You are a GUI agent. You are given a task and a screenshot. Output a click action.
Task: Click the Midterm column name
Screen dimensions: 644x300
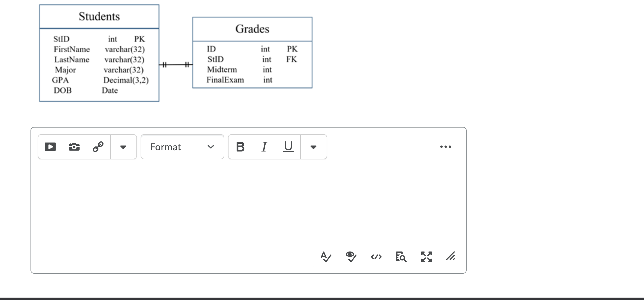pos(222,70)
